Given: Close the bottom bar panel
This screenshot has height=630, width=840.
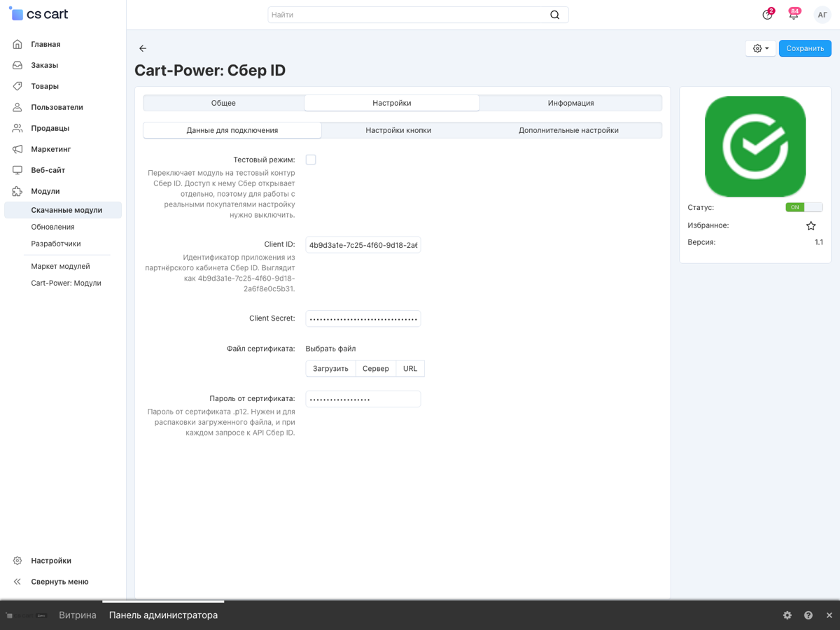Looking at the screenshot, I should pos(829,615).
